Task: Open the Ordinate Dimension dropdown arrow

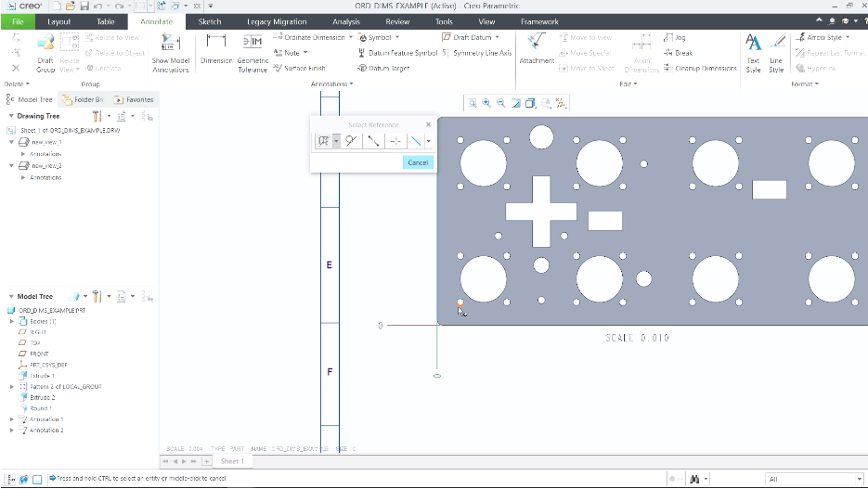Action: click(350, 38)
